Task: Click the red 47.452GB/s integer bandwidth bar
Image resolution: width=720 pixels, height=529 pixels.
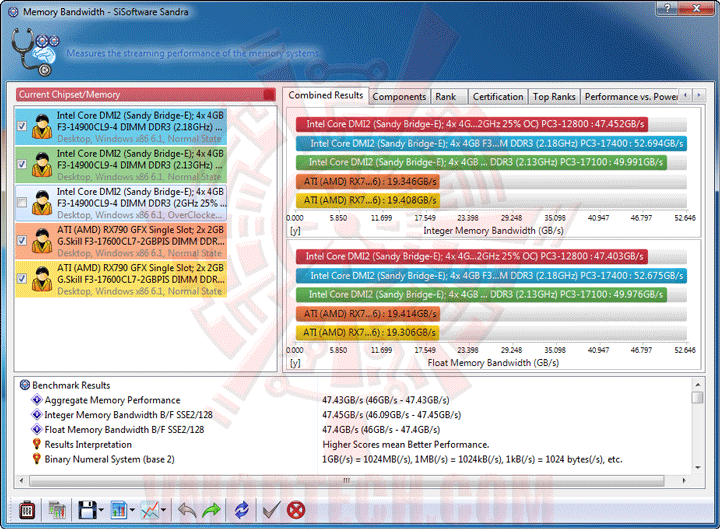Action: coord(472,124)
